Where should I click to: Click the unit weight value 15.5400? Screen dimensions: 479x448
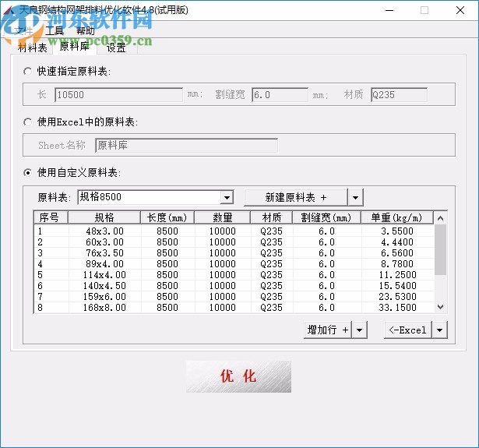[397, 286]
